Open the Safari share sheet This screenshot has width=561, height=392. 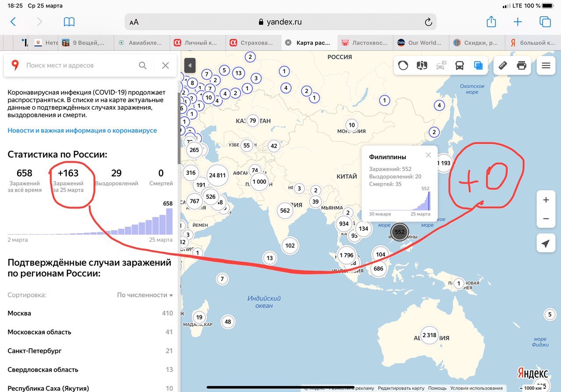pos(491,21)
